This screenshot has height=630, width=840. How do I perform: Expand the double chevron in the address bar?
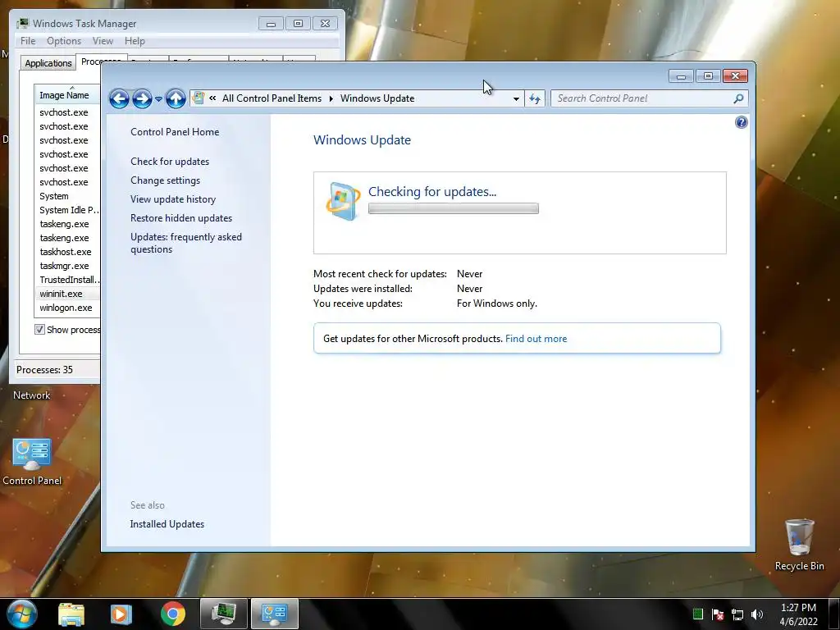click(x=212, y=98)
